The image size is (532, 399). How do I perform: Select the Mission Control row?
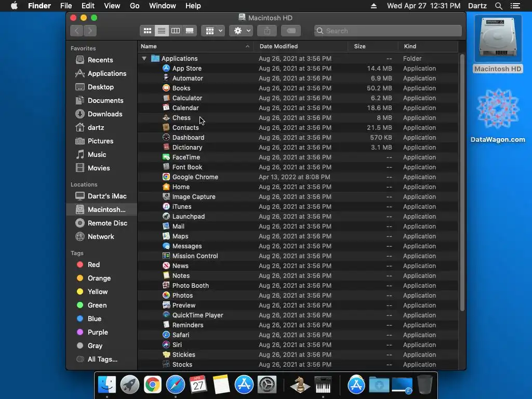click(298, 256)
